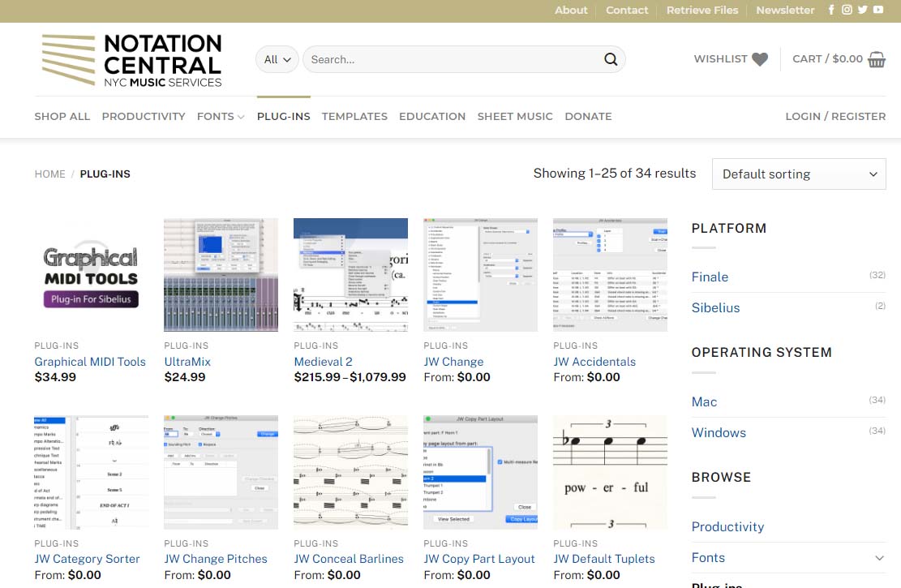The image size is (901, 588).
Task: Open the All category search dropdown
Action: [277, 59]
